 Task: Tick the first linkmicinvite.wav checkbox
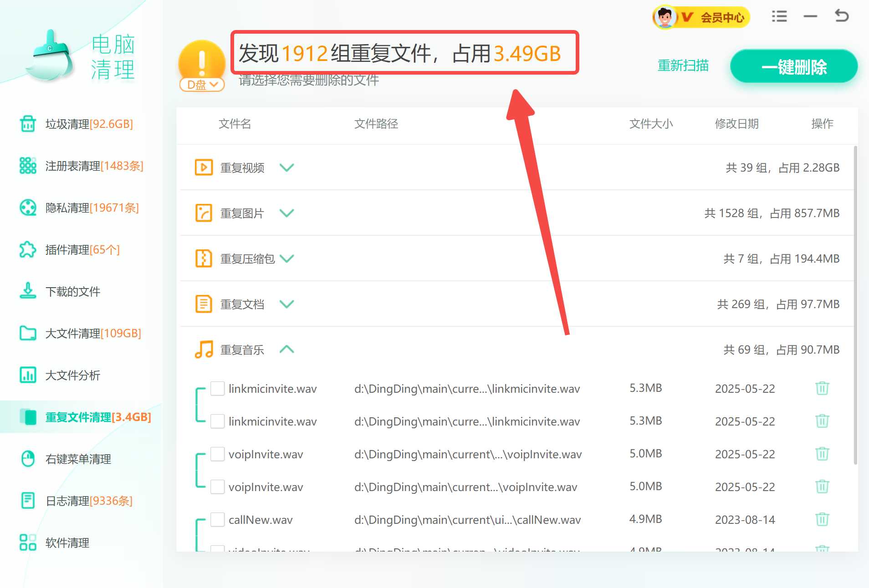point(217,388)
